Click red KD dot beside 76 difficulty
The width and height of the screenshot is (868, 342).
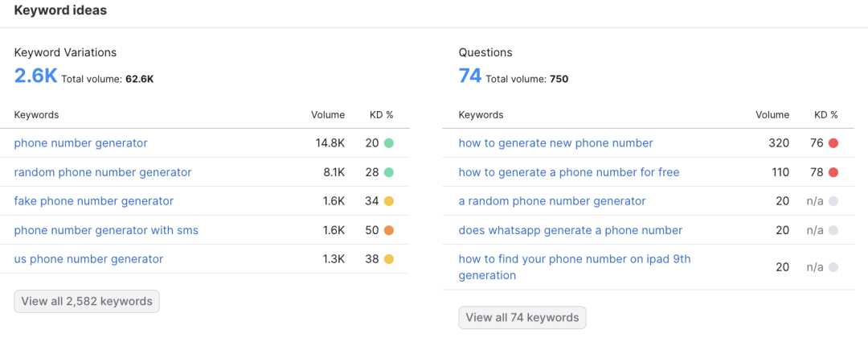click(x=833, y=143)
